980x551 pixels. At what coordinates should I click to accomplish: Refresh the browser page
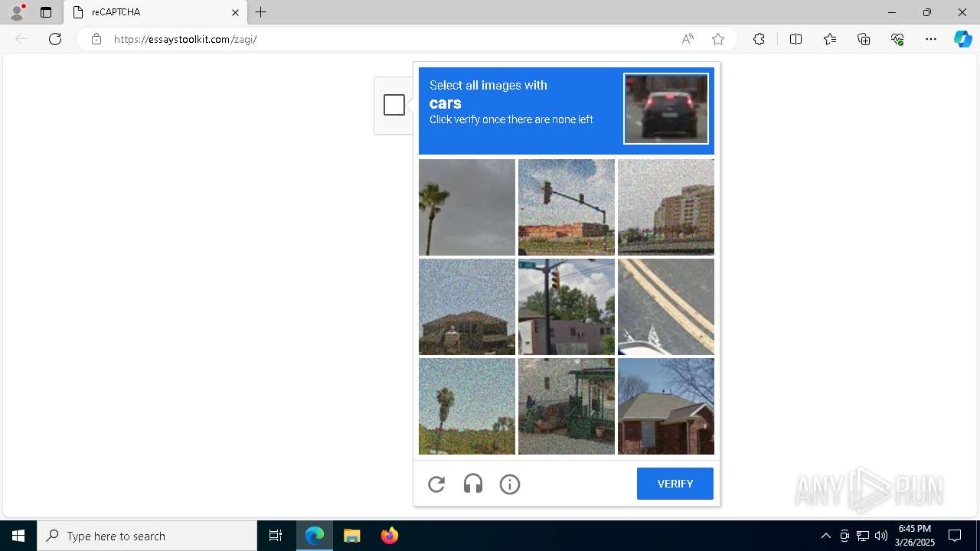pyautogui.click(x=55, y=39)
